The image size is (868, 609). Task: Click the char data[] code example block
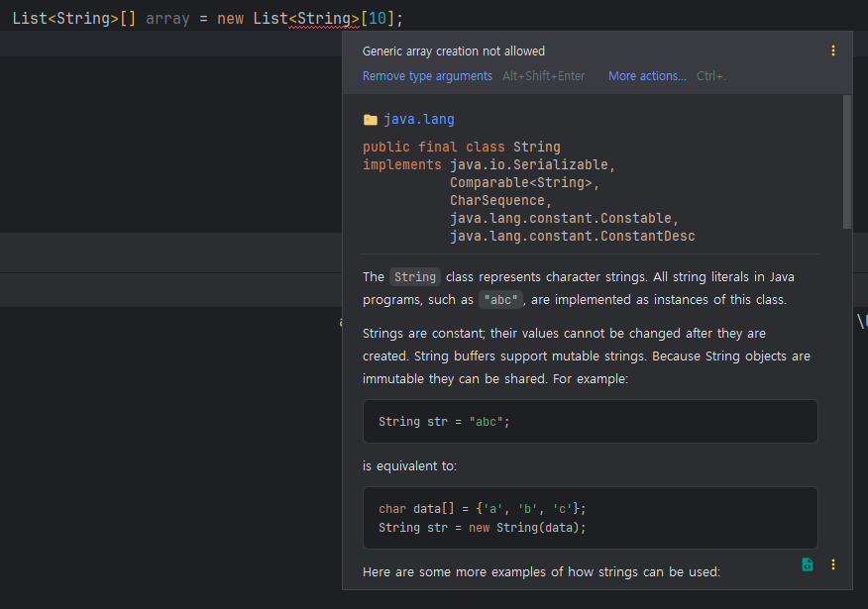click(x=483, y=518)
